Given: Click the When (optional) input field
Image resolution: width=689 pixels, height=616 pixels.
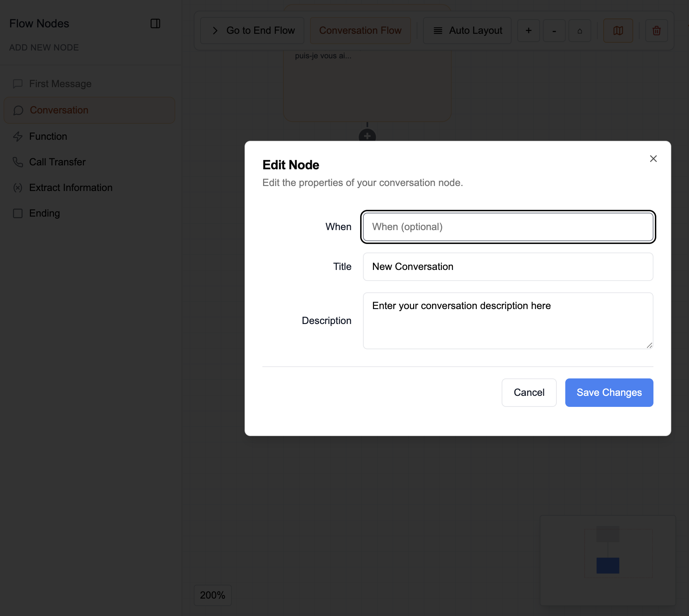Looking at the screenshot, I should (508, 227).
